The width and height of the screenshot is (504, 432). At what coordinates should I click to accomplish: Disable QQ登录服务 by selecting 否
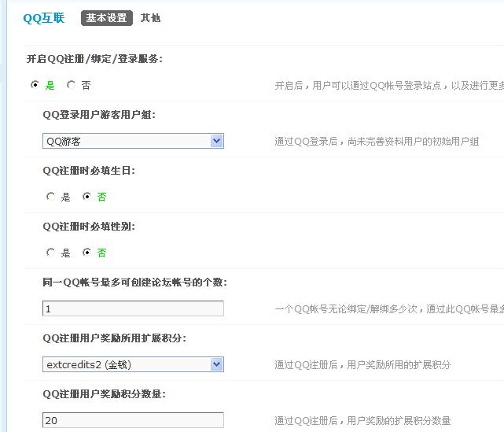point(72,85)
